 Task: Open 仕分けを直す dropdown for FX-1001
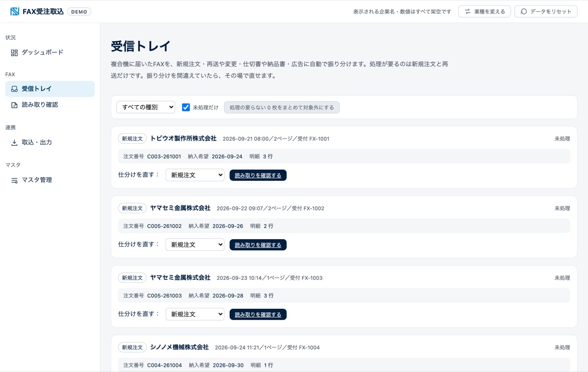click(195, 175)
